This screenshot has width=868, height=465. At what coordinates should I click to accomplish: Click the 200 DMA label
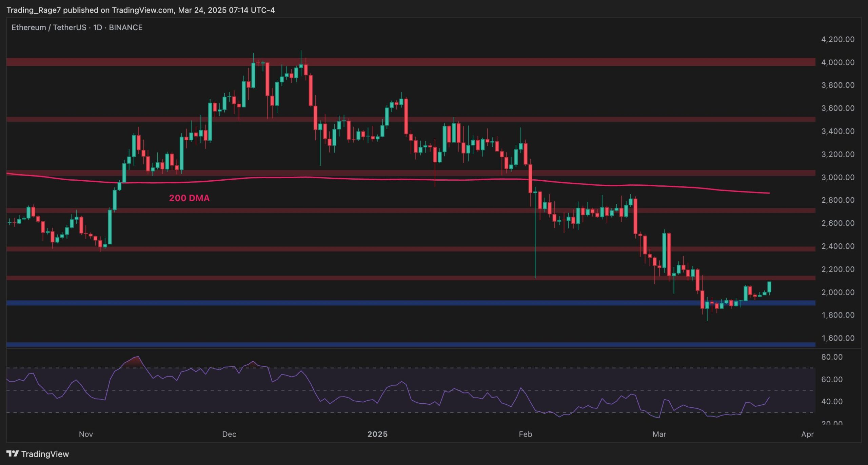click(189, 198)
